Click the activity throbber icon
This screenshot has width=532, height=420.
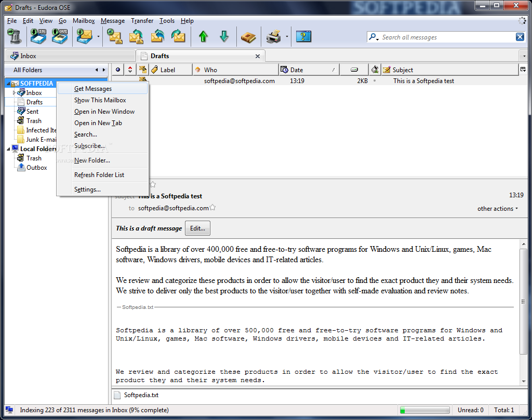pos(522,21)
